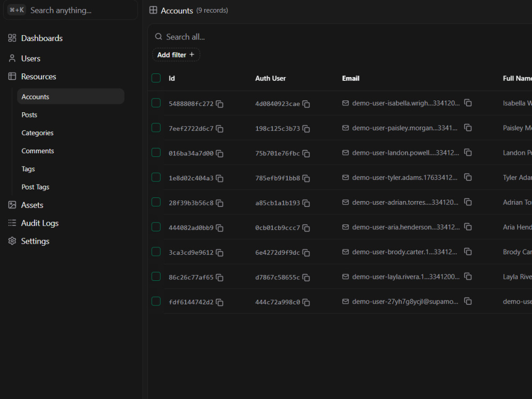Copy Id 5488808fc272 with its copy icon
Viewport: 532px width, 399px height.
220,104
